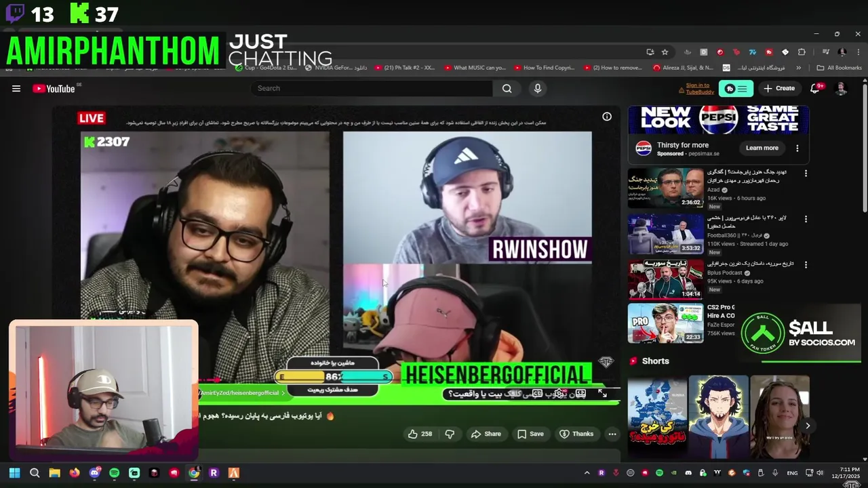Open Discord icon in system tray
The image size is (868, 488).
pos(688,473)
